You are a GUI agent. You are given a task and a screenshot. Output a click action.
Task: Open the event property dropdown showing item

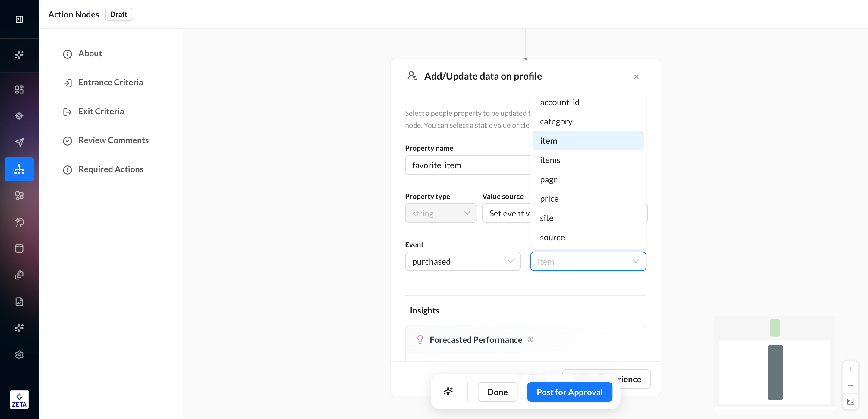588,261
